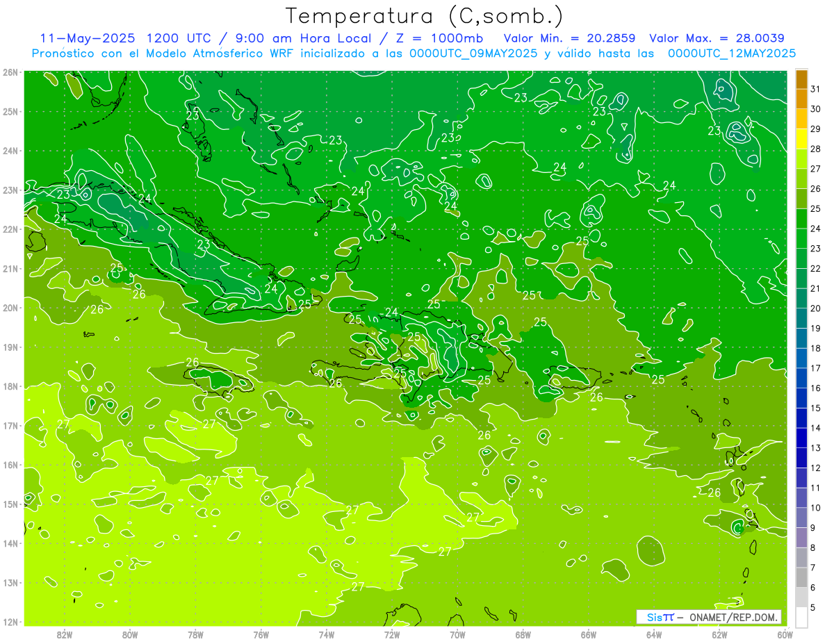Pick the white swatch below 5 in the colorbar
The height and width of the screenshot is (644, 834).
pyautogui.click(x=801, y=617)
